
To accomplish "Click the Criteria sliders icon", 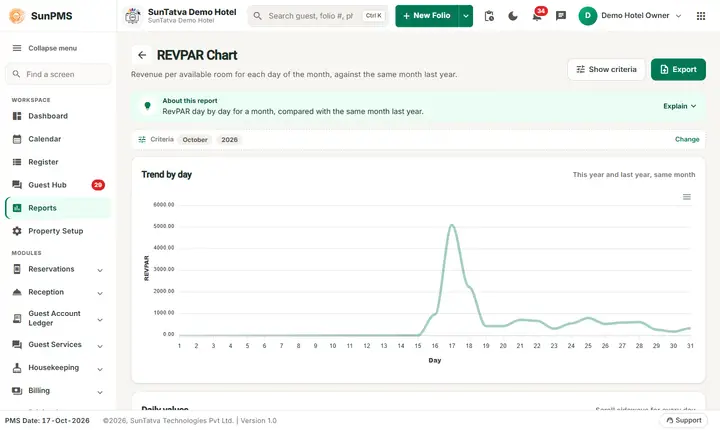I will tap(142, 139).
